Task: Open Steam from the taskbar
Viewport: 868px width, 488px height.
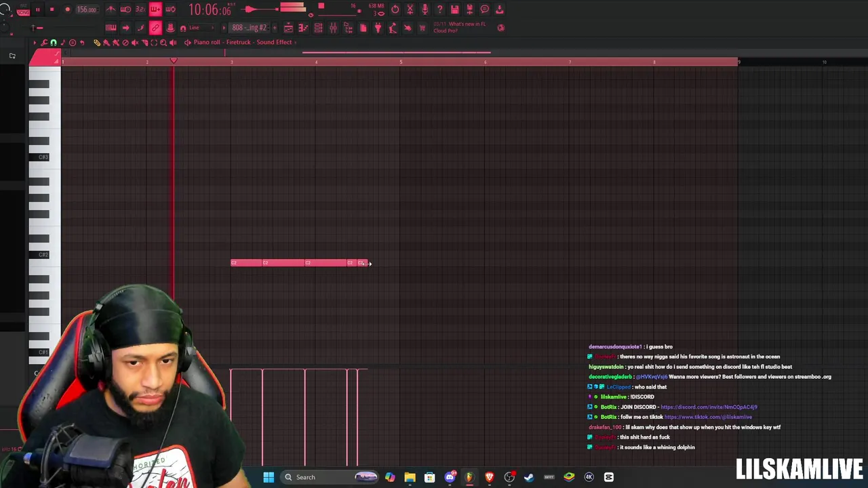Action: [529, 477]
